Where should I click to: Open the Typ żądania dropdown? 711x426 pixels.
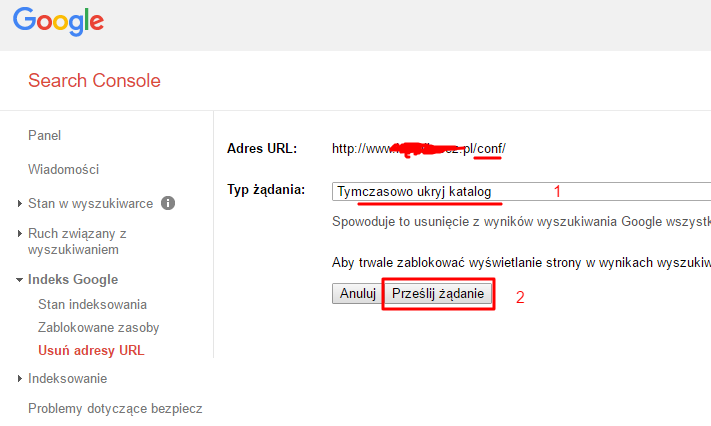pyautogui.click(x=521, y=191)
